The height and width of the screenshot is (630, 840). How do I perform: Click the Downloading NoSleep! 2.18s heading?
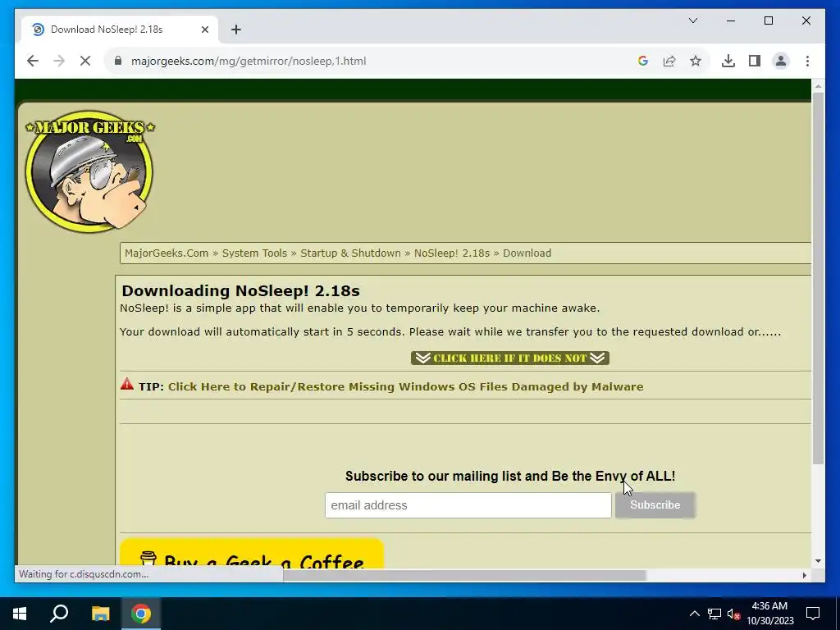pos(240,291)
